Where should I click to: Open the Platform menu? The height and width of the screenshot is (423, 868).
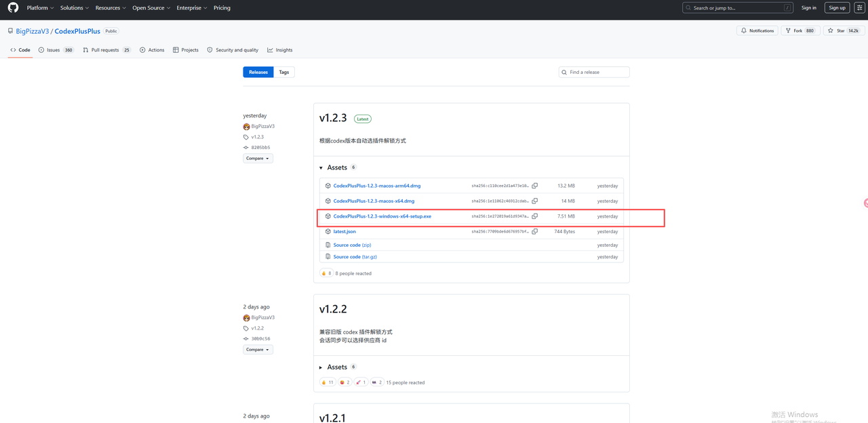[40, 8]
